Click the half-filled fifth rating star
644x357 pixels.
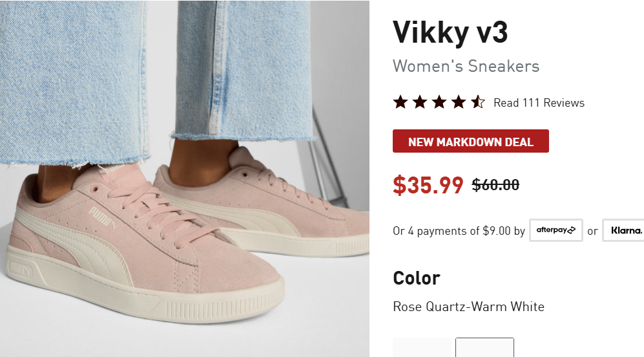click(x=477, y=102)
